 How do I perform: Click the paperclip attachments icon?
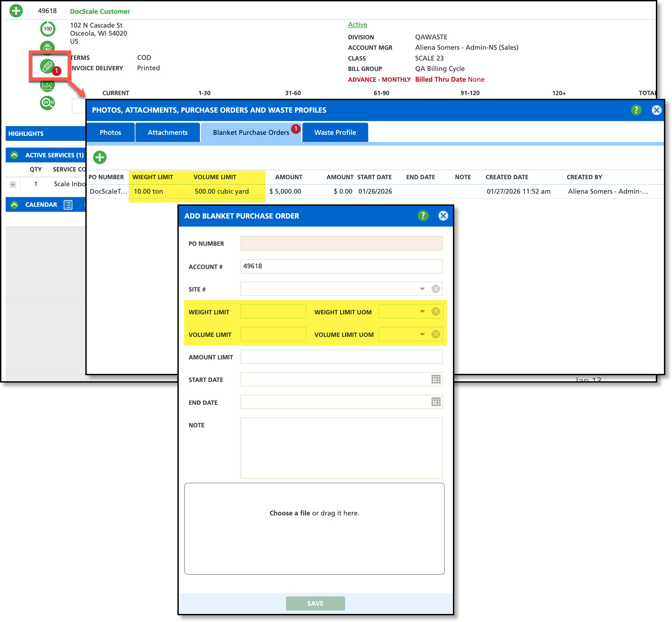point(47,66)
